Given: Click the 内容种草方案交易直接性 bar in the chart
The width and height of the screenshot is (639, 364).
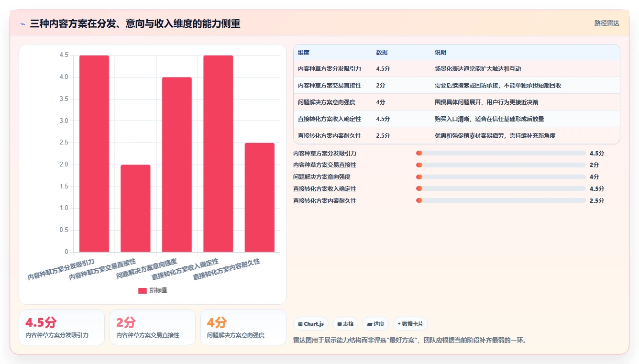Looking at the screenshot, I should [x=135, y=209].
